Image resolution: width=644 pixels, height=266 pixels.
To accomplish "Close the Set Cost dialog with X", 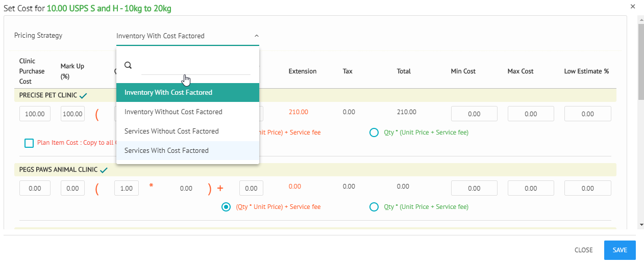I will tap(633, 7).
